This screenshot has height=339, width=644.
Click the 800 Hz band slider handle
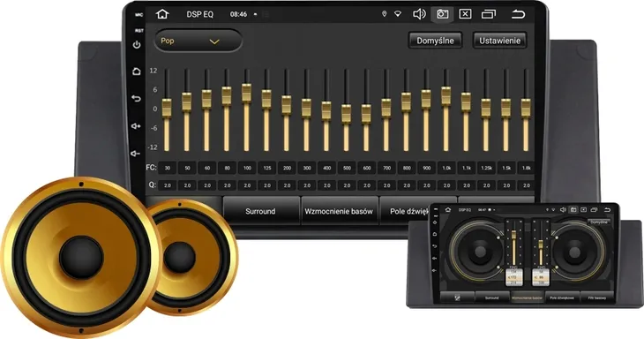point(406,102)
